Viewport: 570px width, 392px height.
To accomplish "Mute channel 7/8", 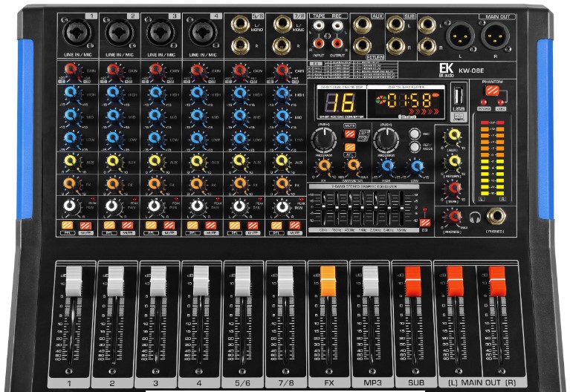I will (x=295, y=225).
